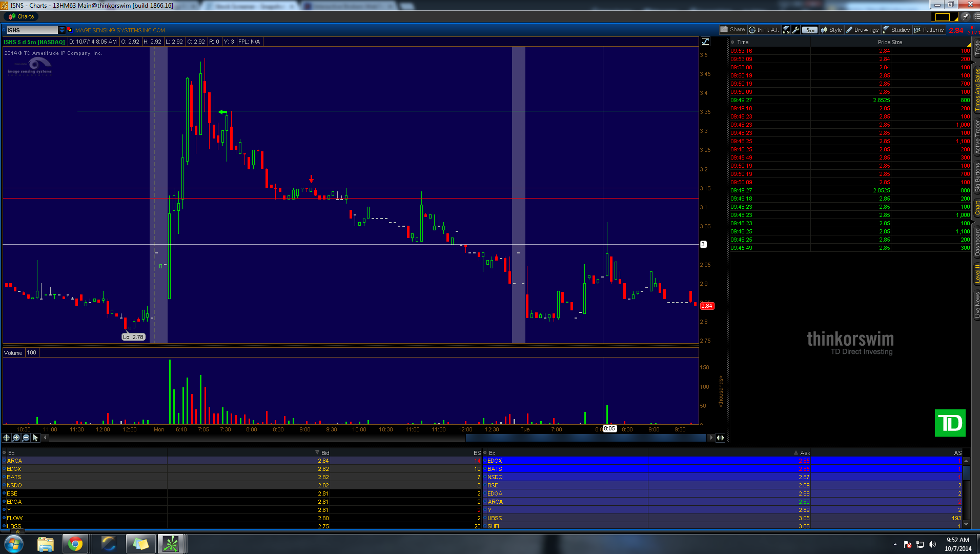
Task: Open chart settings wrench icon
Action: [x=795, y=30]
